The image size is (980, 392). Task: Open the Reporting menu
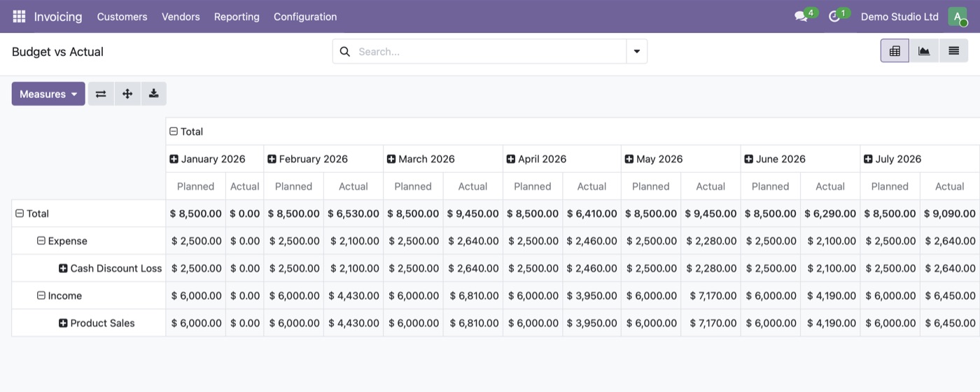[237, 16]
